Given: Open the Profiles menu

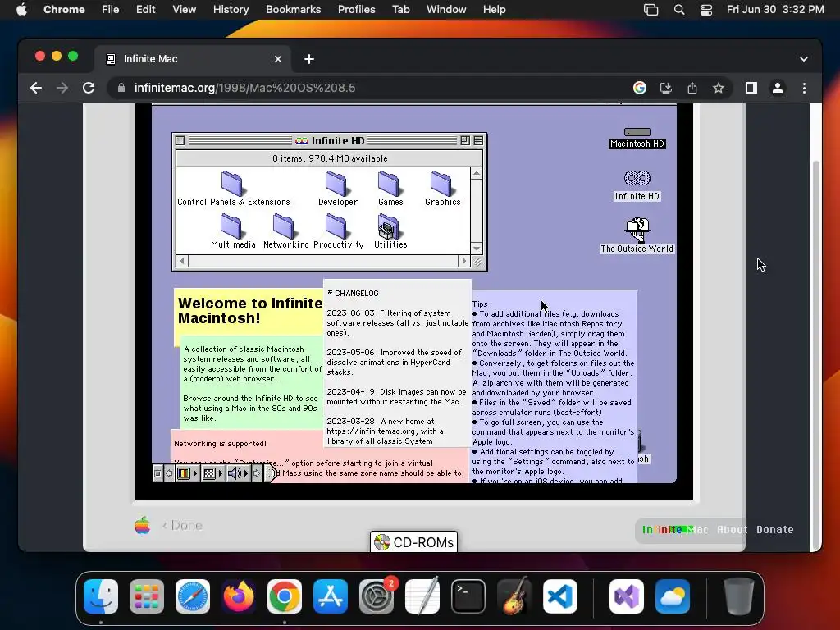Looking at the screenshot, I should coord(356,10).
